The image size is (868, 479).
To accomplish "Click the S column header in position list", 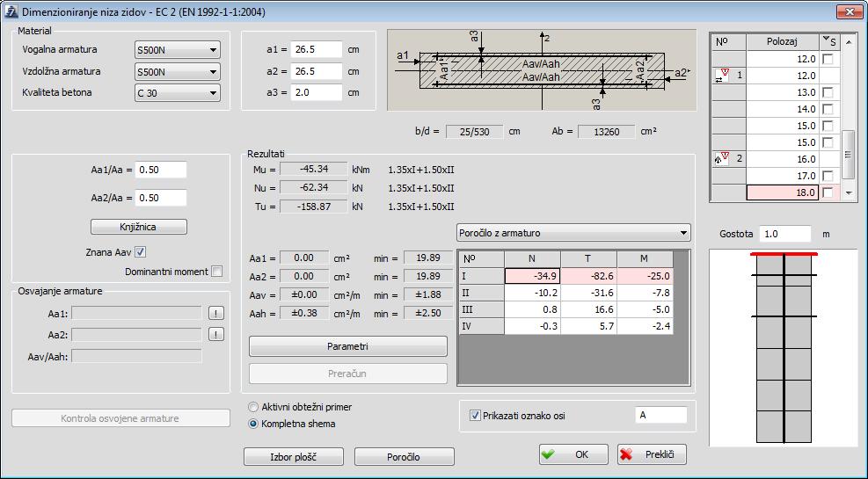I will pos(830,41).
